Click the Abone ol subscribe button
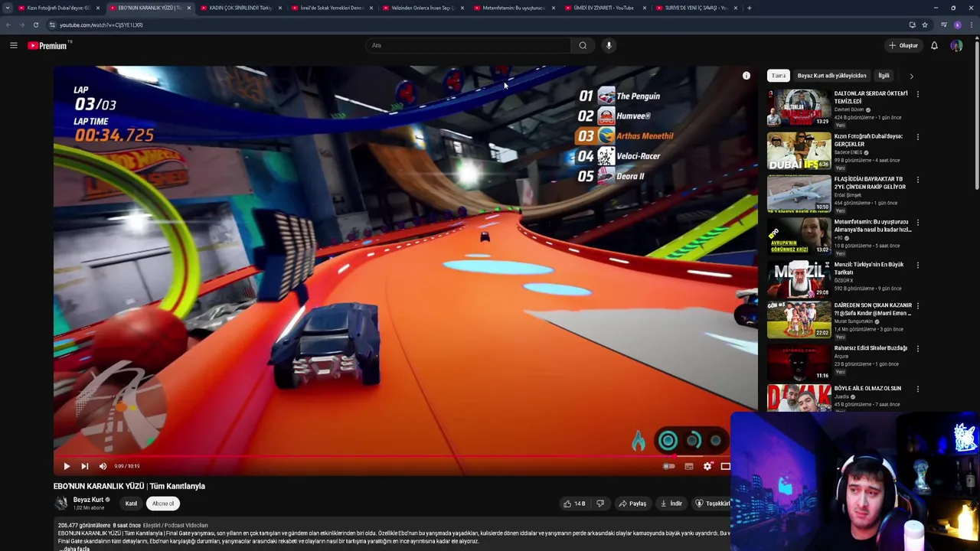This screenshot has width=980, height=551. tap(163, 504)
